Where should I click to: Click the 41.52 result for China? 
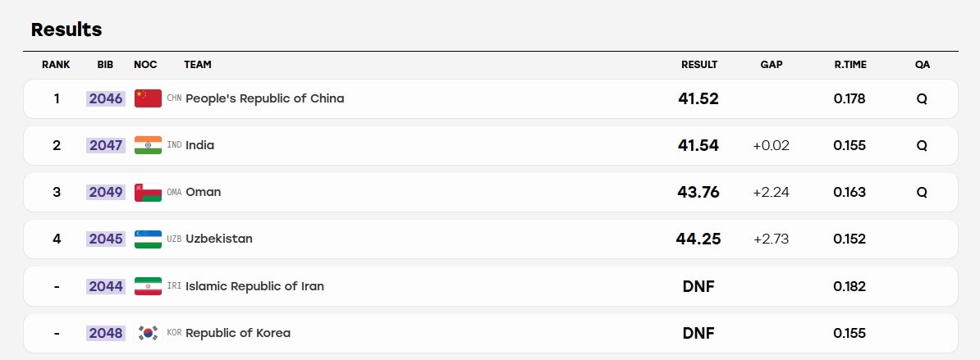(698, 98)
